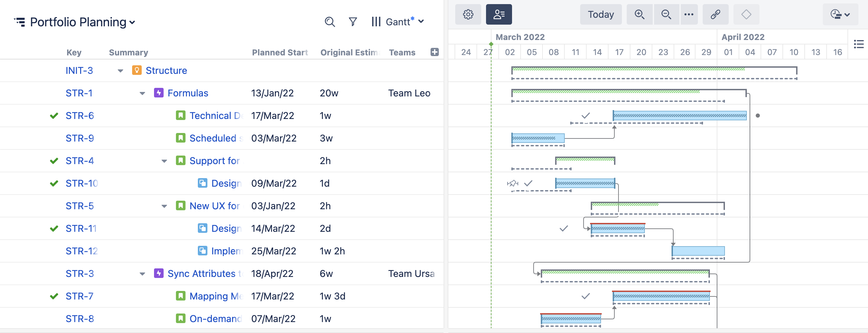Open the more options ellipsis menu
Viewport: 868px width, 333px height.
tap(689, 14)
